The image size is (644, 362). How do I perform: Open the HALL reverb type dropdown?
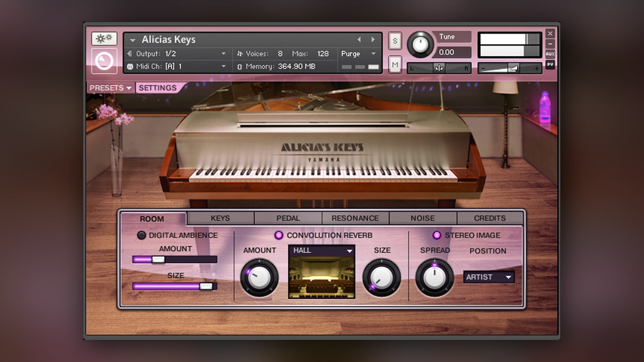coord(322,250)
